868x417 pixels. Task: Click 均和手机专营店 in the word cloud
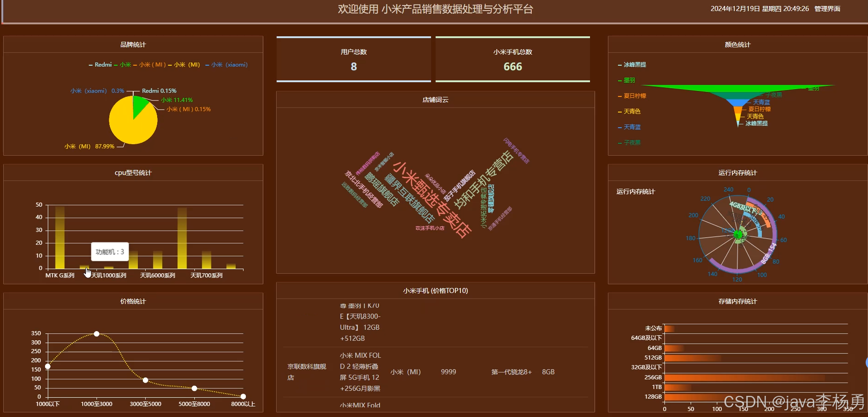click(483, 179)
